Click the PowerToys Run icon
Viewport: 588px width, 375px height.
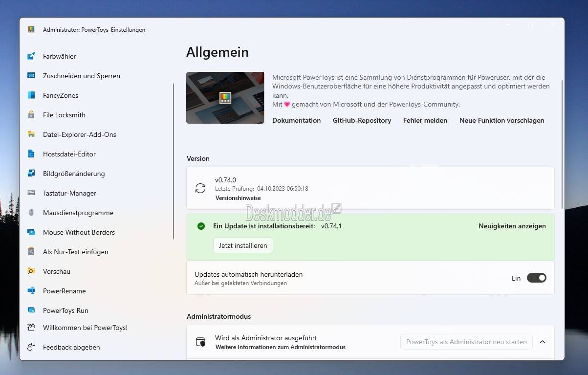(31, 310)
